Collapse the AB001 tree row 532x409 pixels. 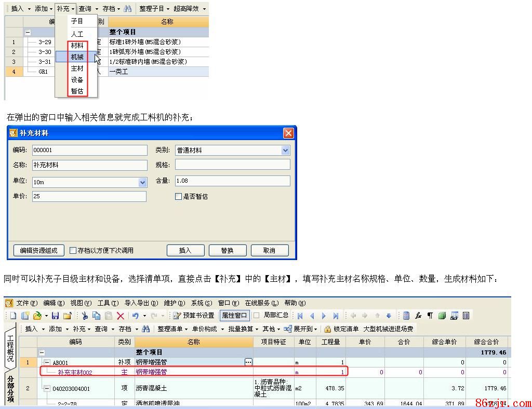(47, 362)
